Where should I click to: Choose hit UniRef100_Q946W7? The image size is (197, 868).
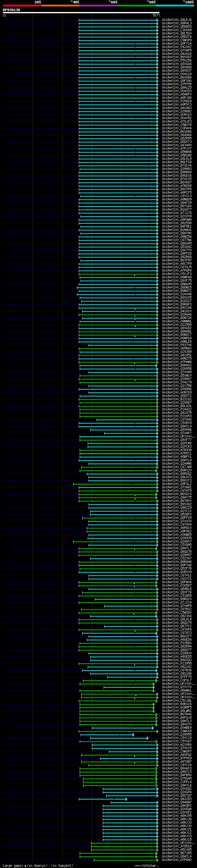(177, 802)
